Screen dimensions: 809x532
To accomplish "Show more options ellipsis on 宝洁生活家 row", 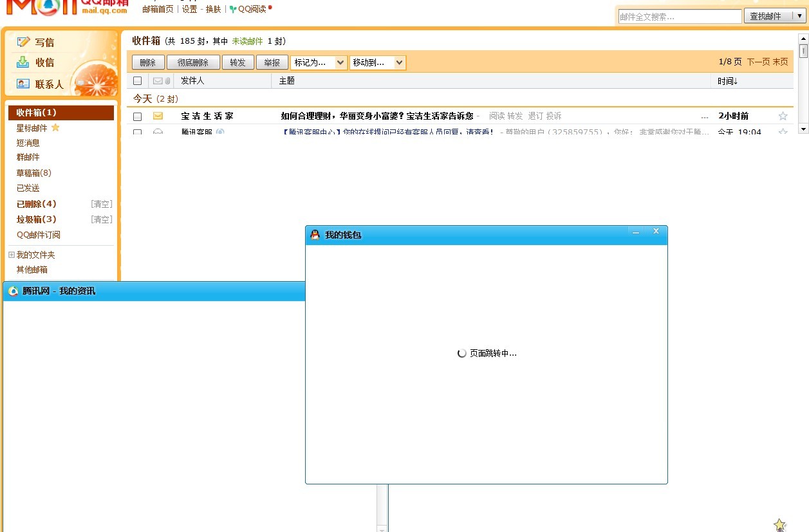I will (705, 116).
